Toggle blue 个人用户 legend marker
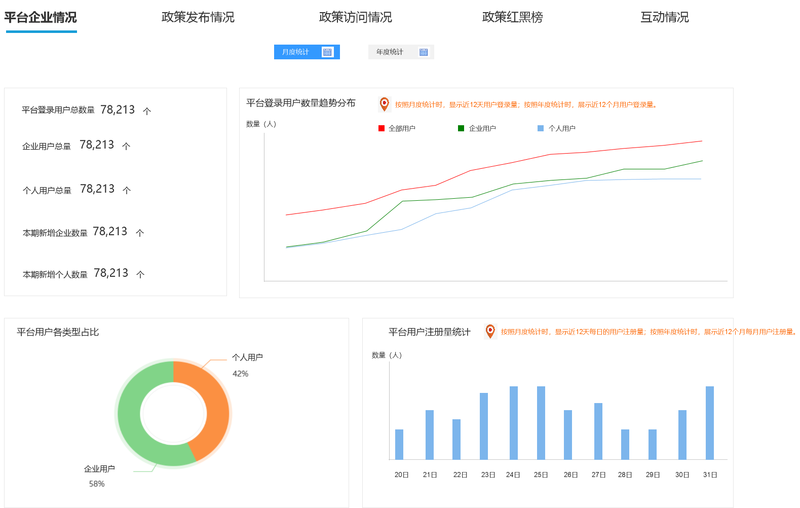 pos(541,128)
